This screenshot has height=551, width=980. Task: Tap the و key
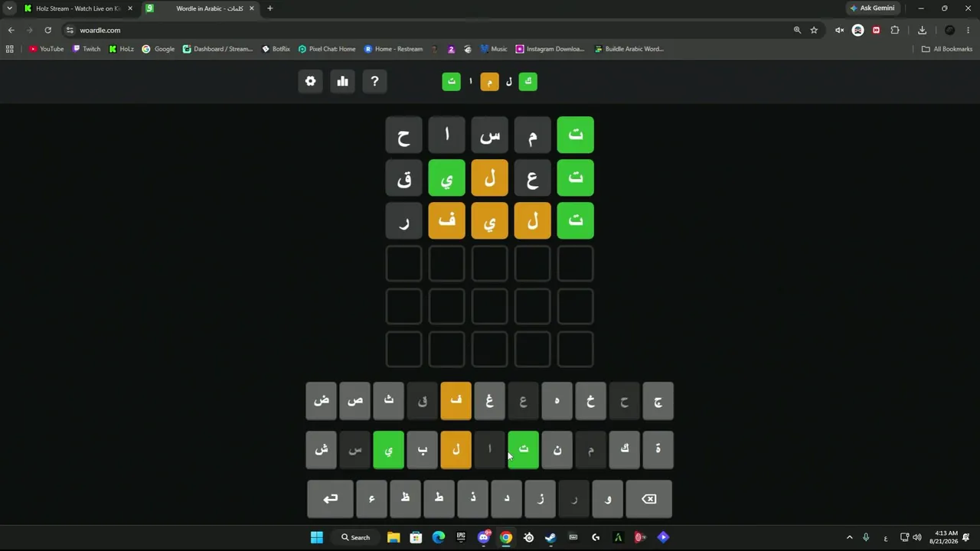[x=607, y=499]
